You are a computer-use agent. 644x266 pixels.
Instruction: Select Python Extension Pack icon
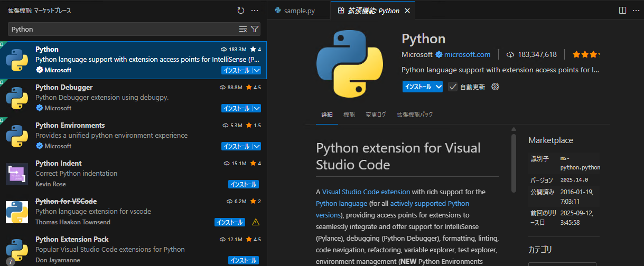17,250
